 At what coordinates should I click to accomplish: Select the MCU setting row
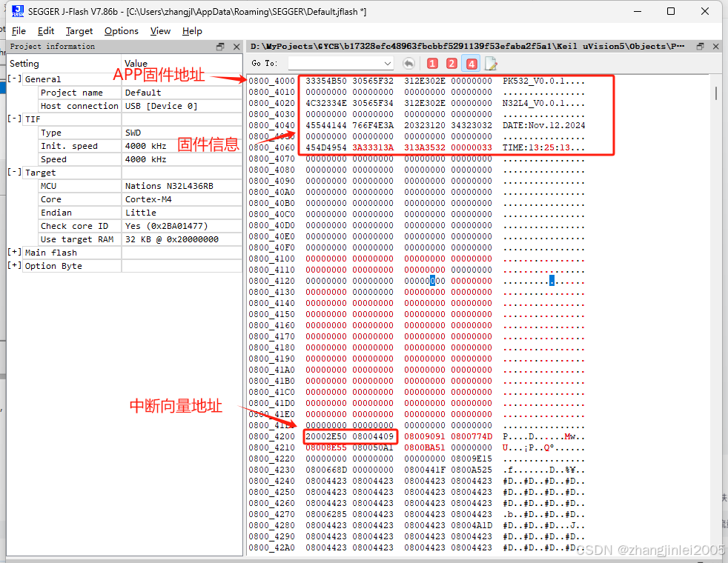coord(140,186)
